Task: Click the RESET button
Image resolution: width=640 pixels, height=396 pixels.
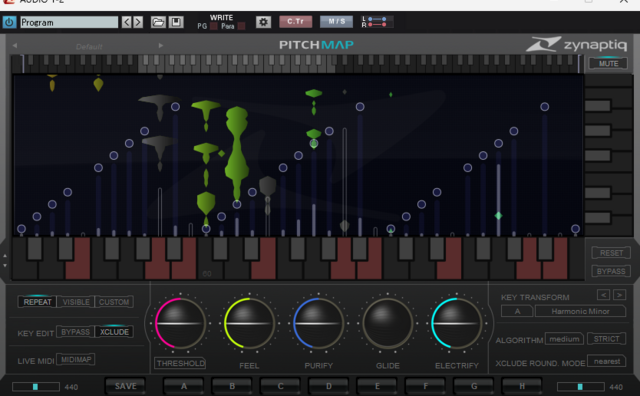Action: (611, 253)
